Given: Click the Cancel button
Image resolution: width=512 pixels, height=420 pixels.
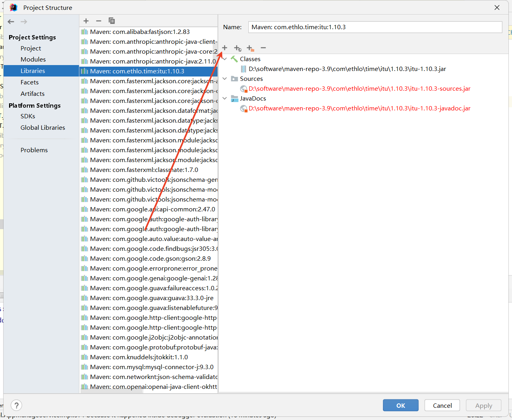Looking at the screenshot, I should point(442,405).
